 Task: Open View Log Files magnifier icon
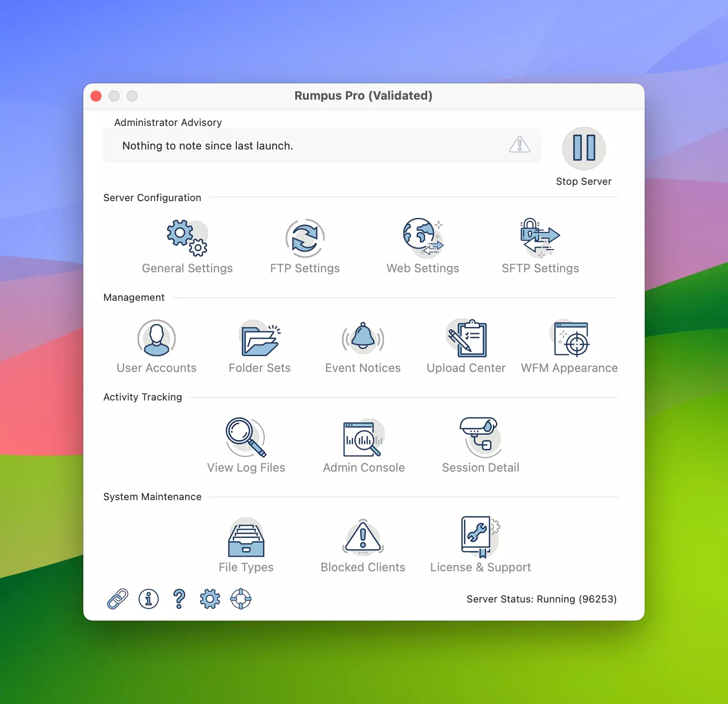(x=246, y=438)
